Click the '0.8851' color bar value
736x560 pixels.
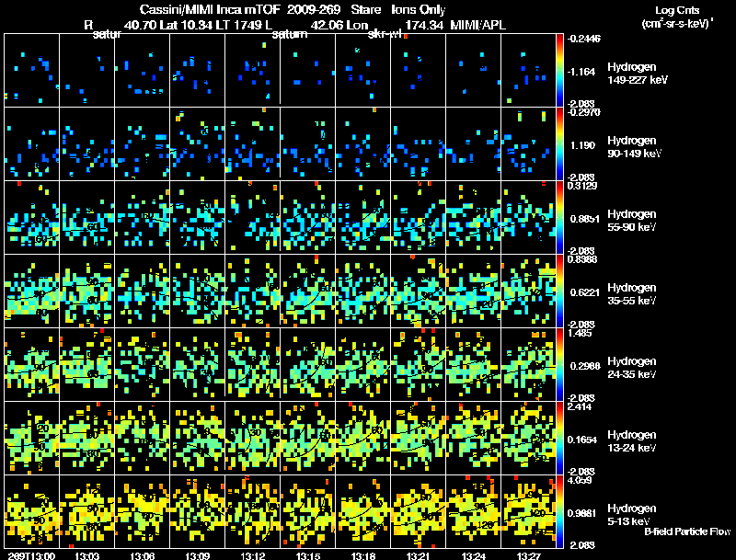(585, 219)
